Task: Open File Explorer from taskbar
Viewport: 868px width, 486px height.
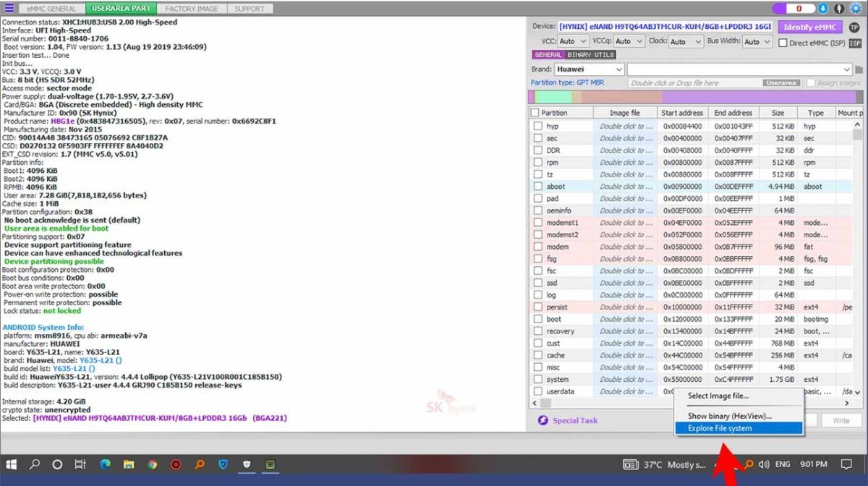Action: 128,464
